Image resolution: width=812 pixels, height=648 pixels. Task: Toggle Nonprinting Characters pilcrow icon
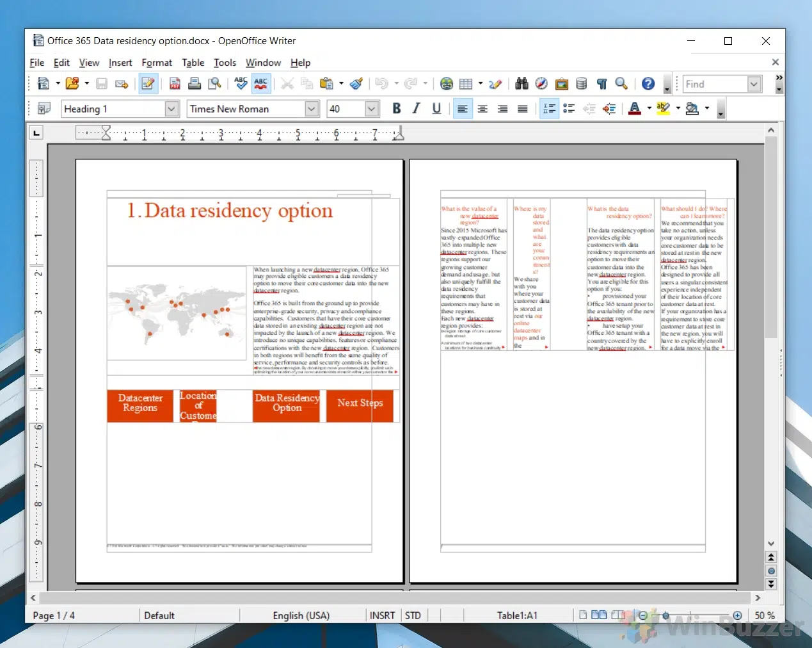click(x=601, y=83)
